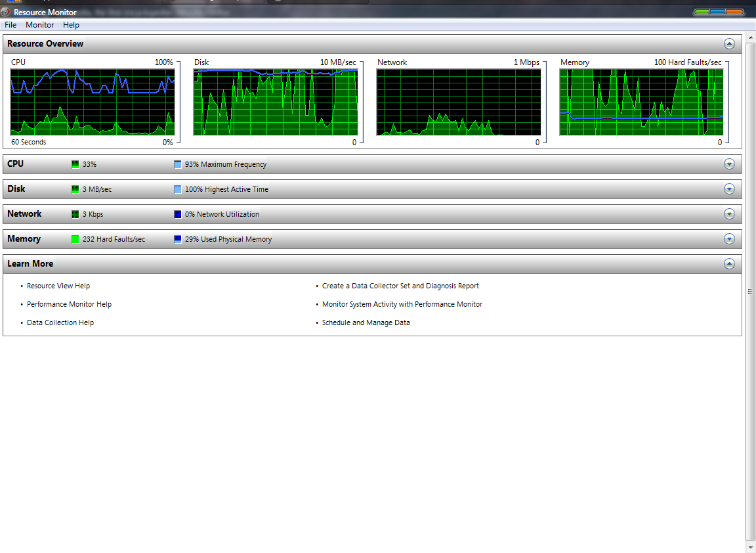Click the green Hard Faults/sec legend square
Image resolution: width=756 pixels, height=553 pixels.
[74, 238]
